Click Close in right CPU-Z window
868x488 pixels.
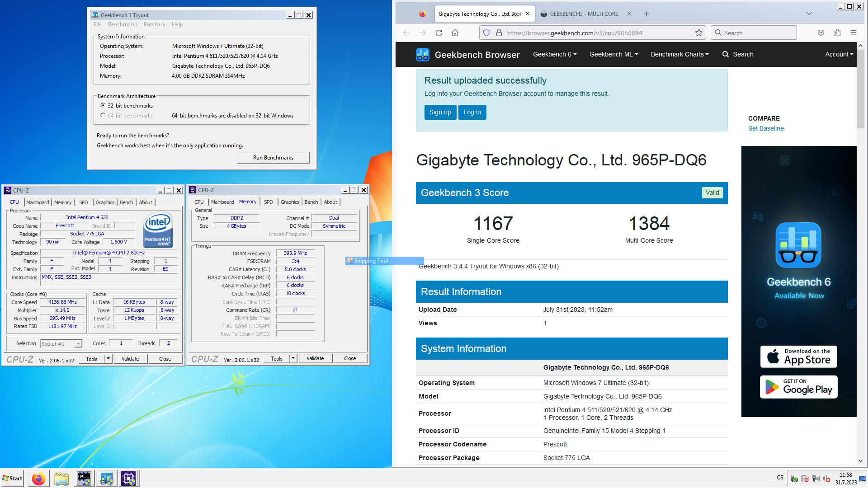[x=350, y=358]
